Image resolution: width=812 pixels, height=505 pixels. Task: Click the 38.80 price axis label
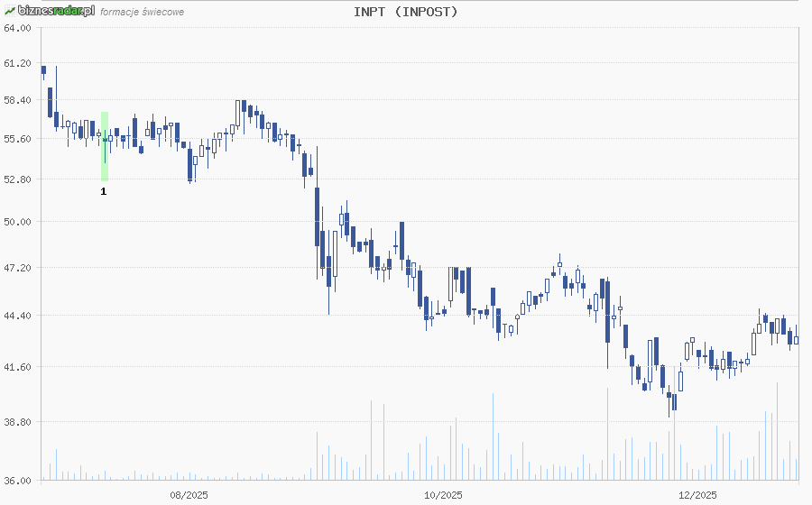point(17,422)
